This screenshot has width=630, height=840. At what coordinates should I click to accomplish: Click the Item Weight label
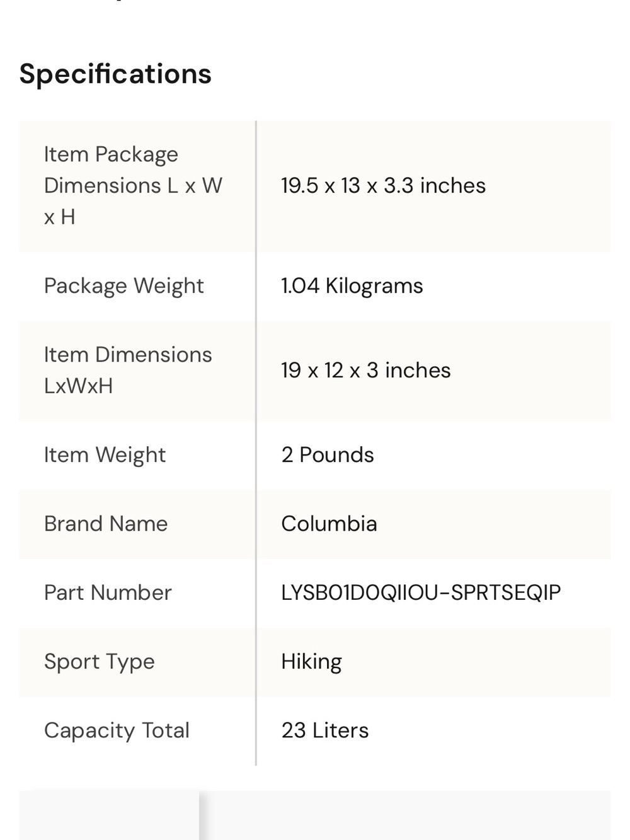(105, 455)
